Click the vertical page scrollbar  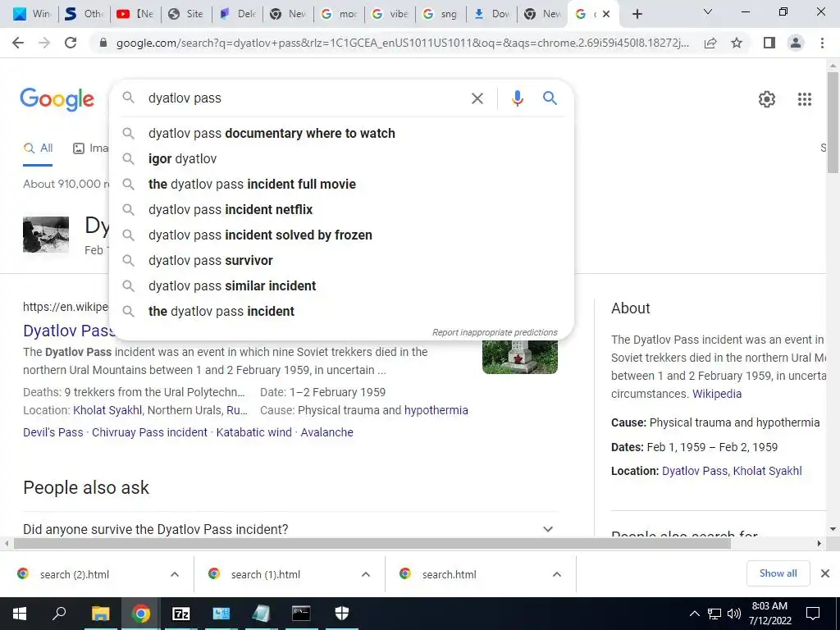click(x=833, y=123)
